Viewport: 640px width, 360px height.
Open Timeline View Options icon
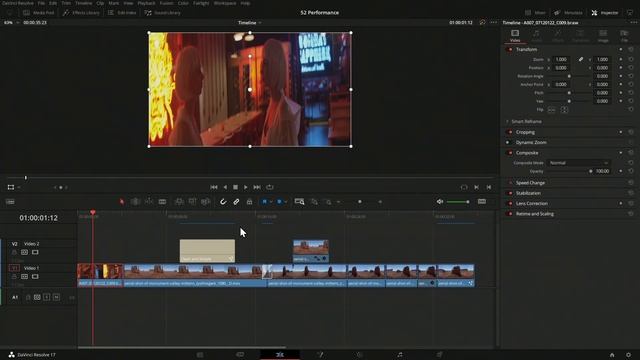(10, 202)
